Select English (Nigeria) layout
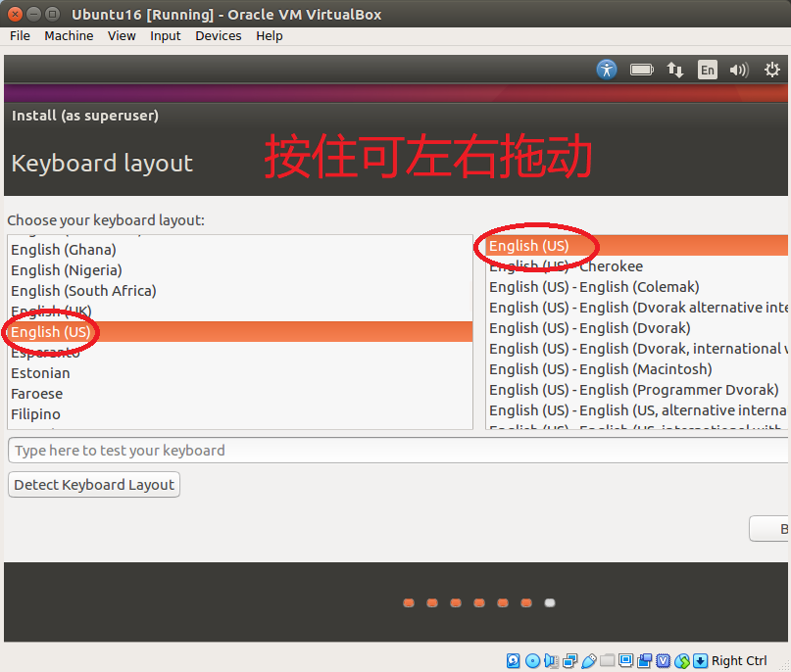This screenshot has height=672, width=791. pyautogui.click(x=240, y=270)
